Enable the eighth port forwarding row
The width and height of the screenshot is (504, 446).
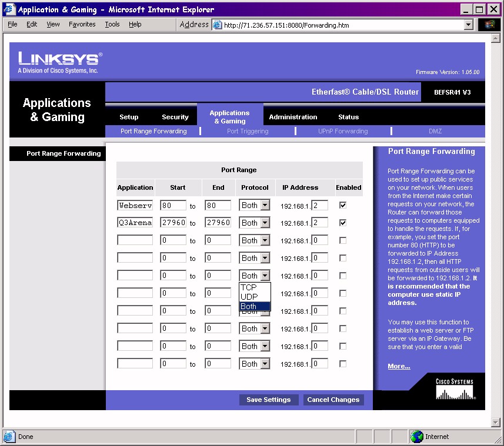tap(343, 329)
